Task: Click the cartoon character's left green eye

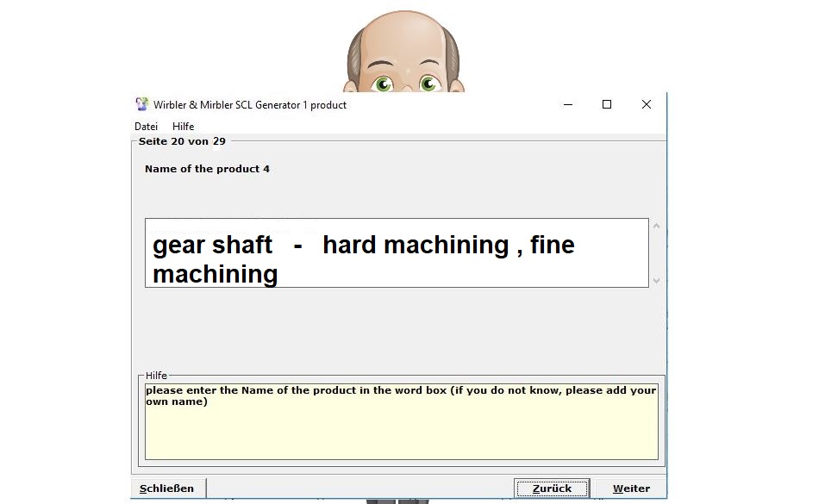Action: [382, 84]
